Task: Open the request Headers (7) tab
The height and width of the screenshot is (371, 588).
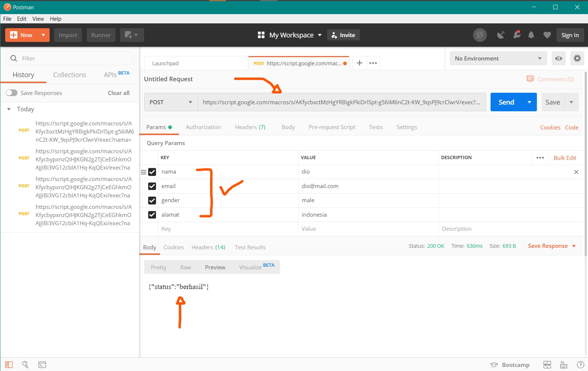Action: point(250,127)
